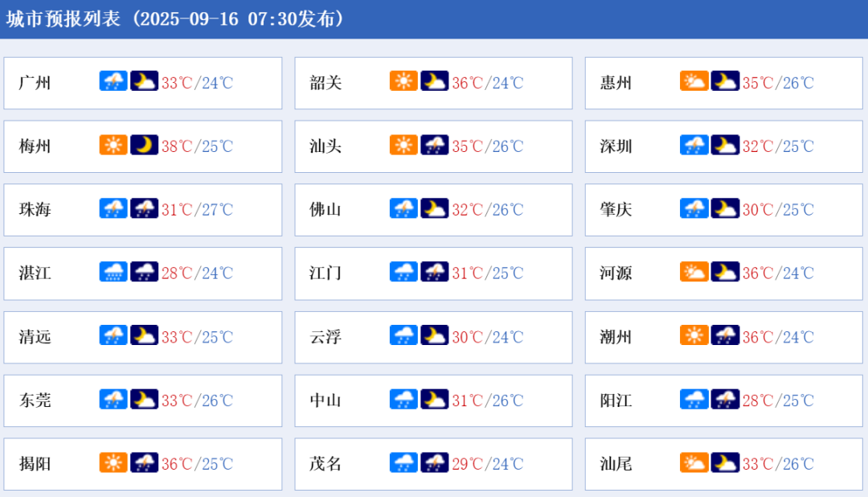Click Yangjiang's daytime rain icon

694,399
